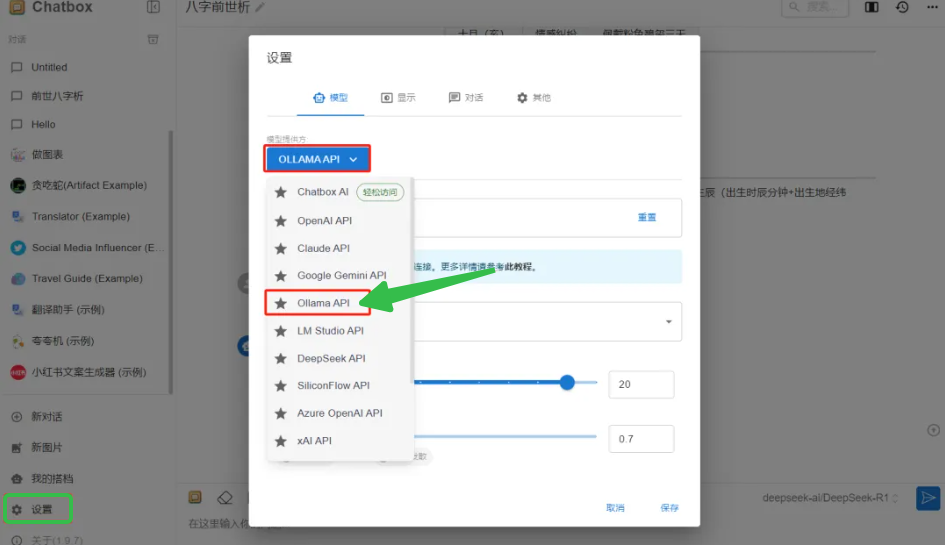The height and width of the screenshot is (545, 945).
Task: Open the search box in top bar
Action: [815, 7]
